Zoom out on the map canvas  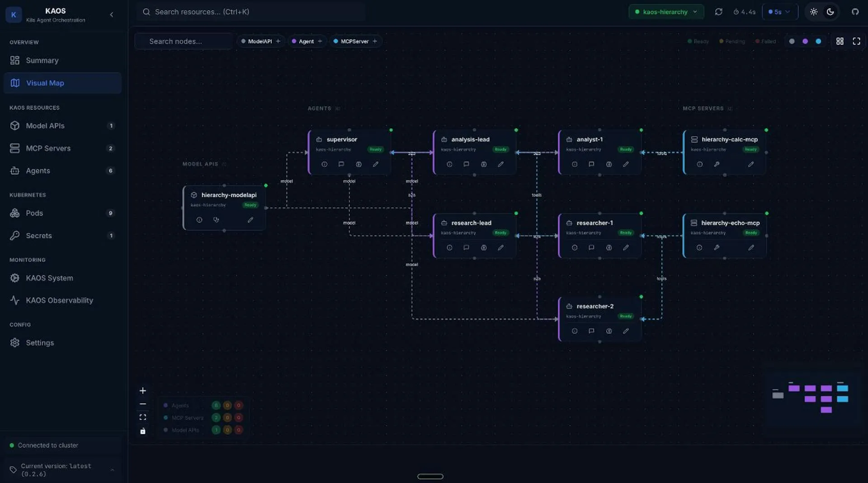pyautogui.click(x=143, y=404)
